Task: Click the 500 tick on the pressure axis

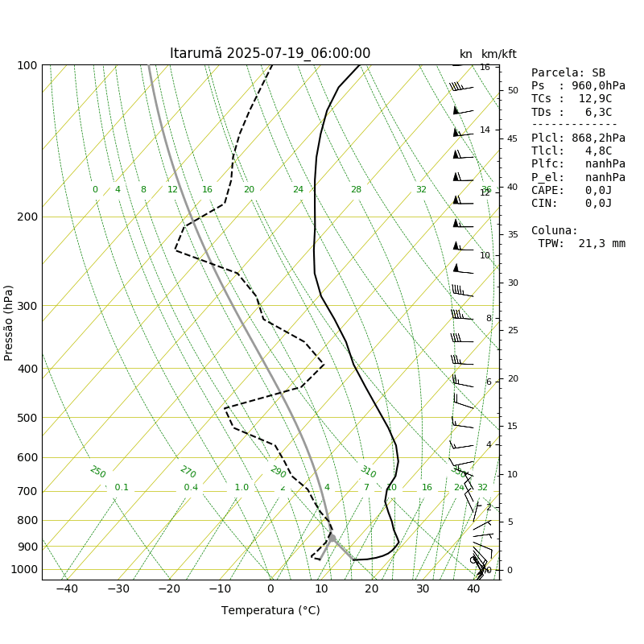Action: coord(27,418)
